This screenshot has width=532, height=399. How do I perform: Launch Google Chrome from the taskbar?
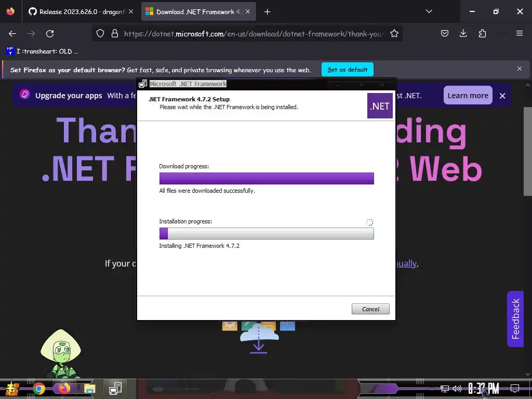[39, 389]
